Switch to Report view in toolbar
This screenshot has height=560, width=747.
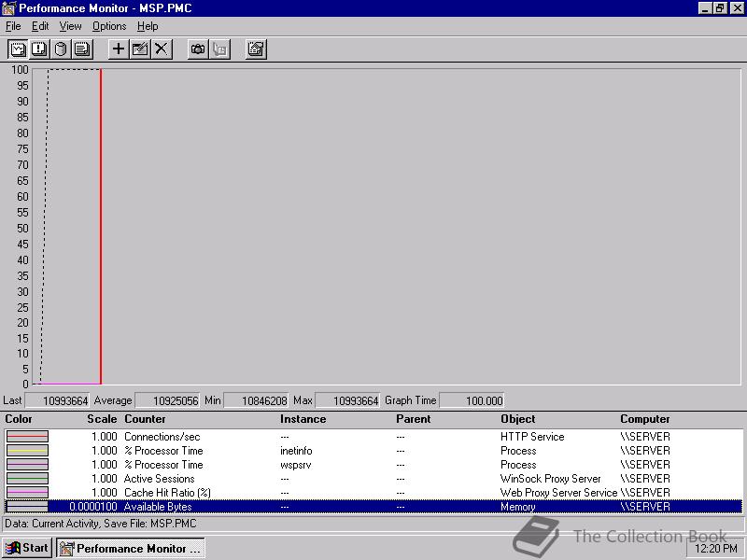[82, 49]
